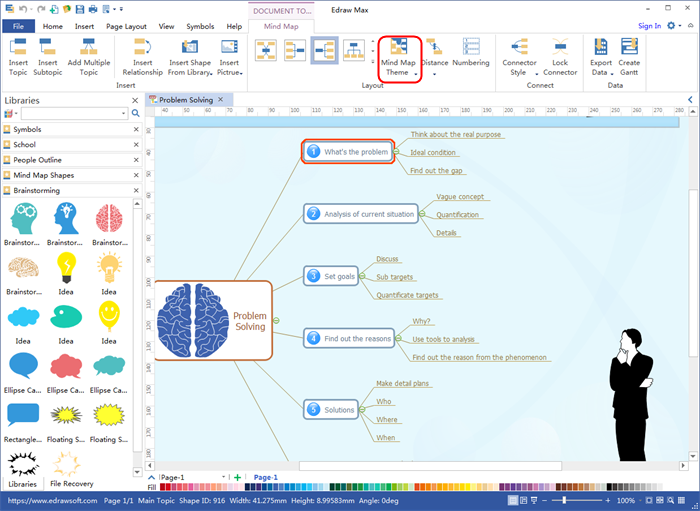
Task: Toggle the second view-mode icon in status bar
Action: 524,501
